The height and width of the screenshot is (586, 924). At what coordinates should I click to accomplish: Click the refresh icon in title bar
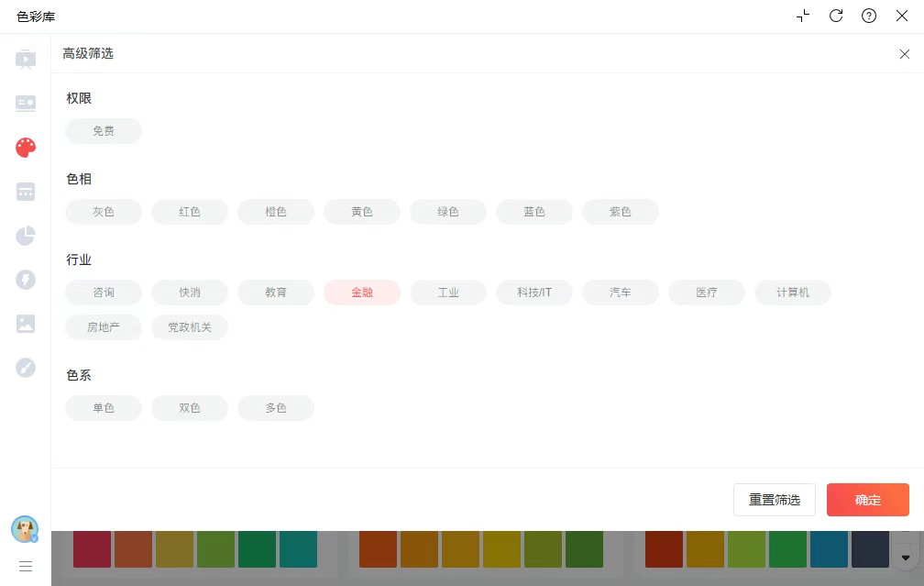click(x=836, y=16)
